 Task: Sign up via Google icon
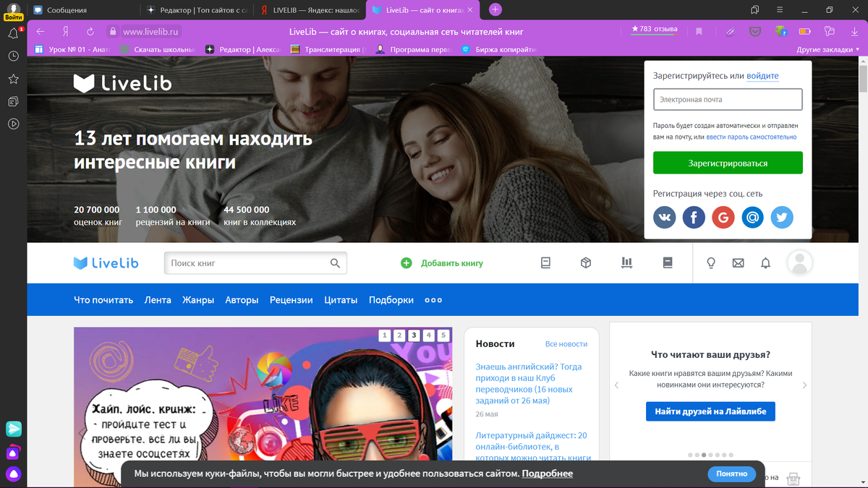pos(723,217)
